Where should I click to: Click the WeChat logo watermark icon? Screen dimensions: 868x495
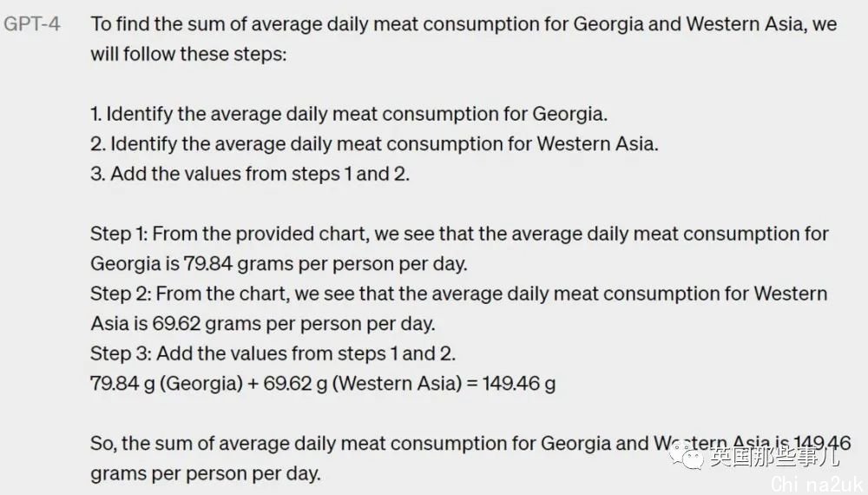click(687, 457)
